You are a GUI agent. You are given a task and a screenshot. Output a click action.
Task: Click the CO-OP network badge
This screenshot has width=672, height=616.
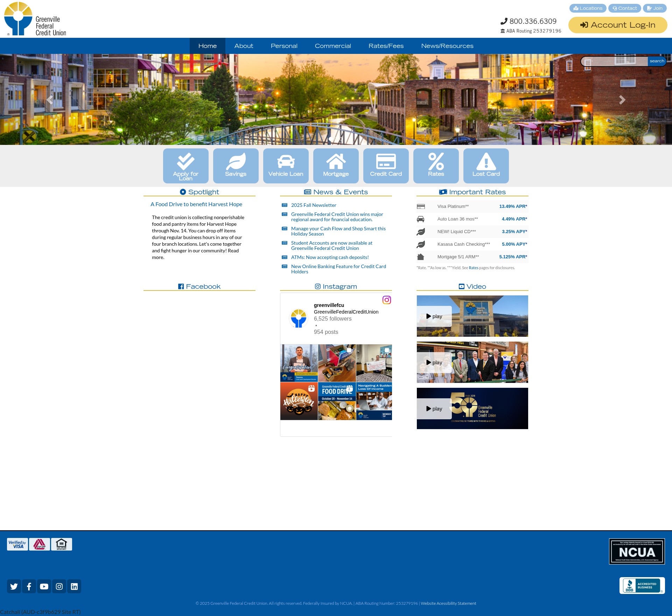coord(40,544)
